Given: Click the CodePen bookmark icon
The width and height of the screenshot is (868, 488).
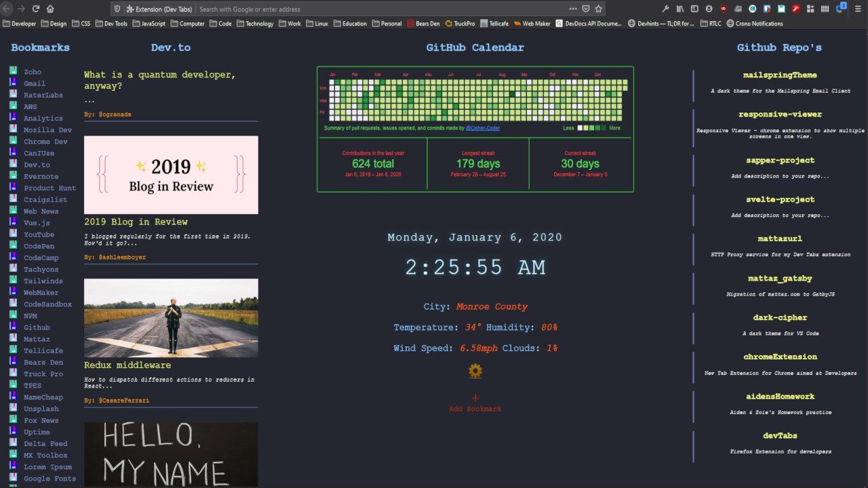Looking at the screenshot, I should (x=13, y=245).
